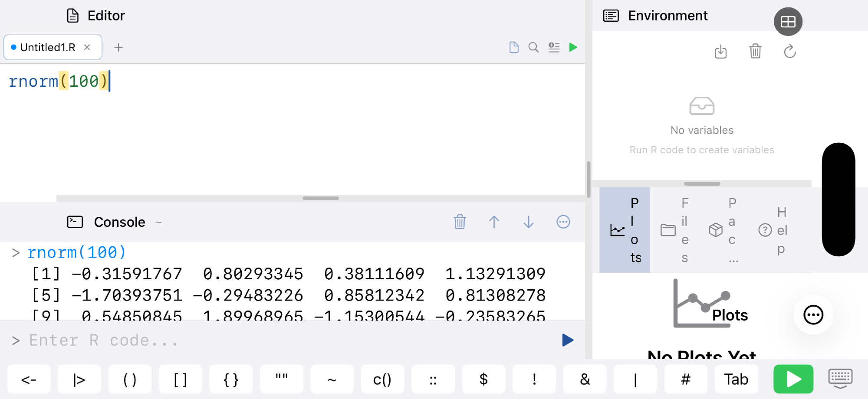The width and height of the screenshot is (868, 399).
Task: Switch to the Files tab
Action: (675, 230)
